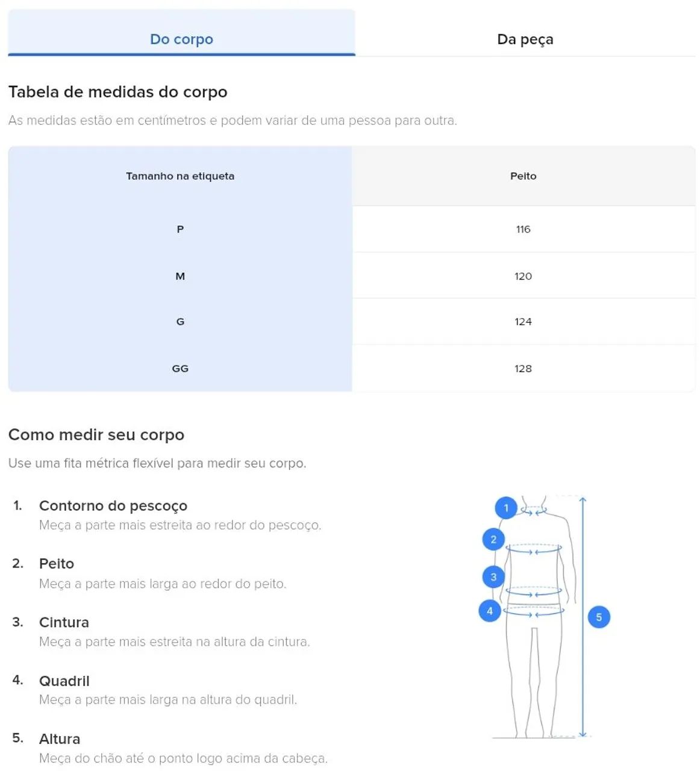Click the body silhouette diagram
The image size is (700, 771).
534,617
